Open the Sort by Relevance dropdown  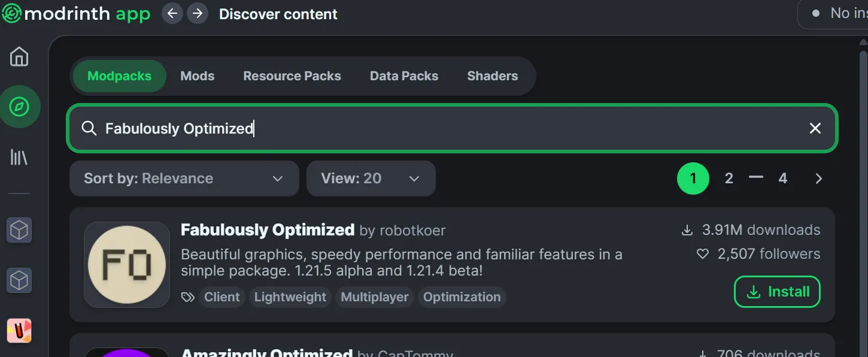tap(184, 179)
